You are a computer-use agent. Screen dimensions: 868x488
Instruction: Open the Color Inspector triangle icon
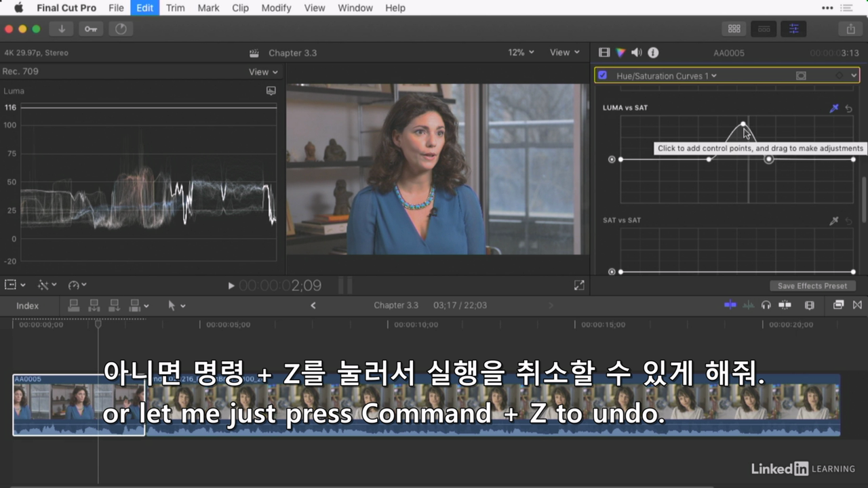coord(620,52)
